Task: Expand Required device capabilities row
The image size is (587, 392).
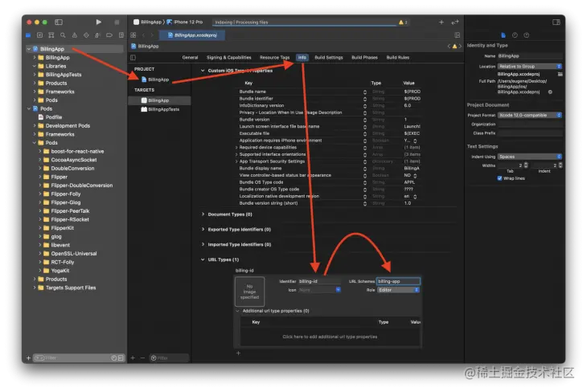Action: (236, 147)
